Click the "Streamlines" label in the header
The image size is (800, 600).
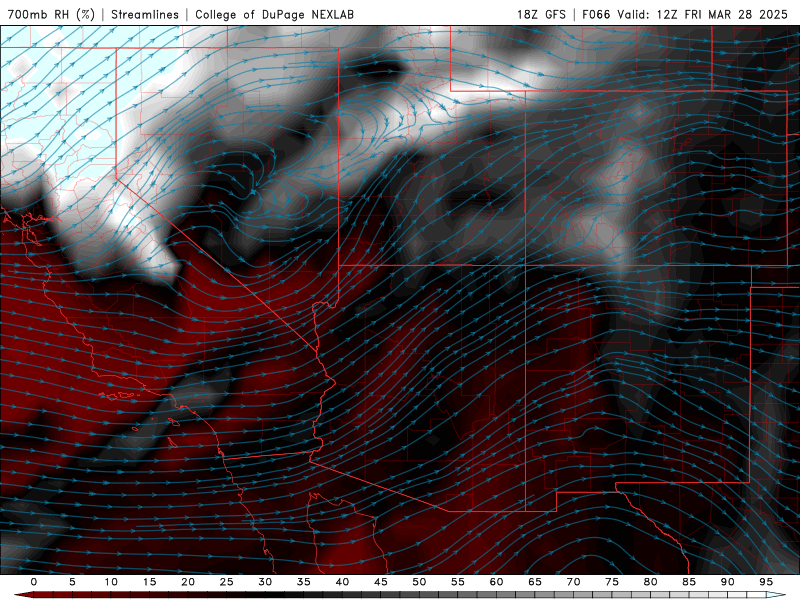pyautogui.click(x=145, y=14)
